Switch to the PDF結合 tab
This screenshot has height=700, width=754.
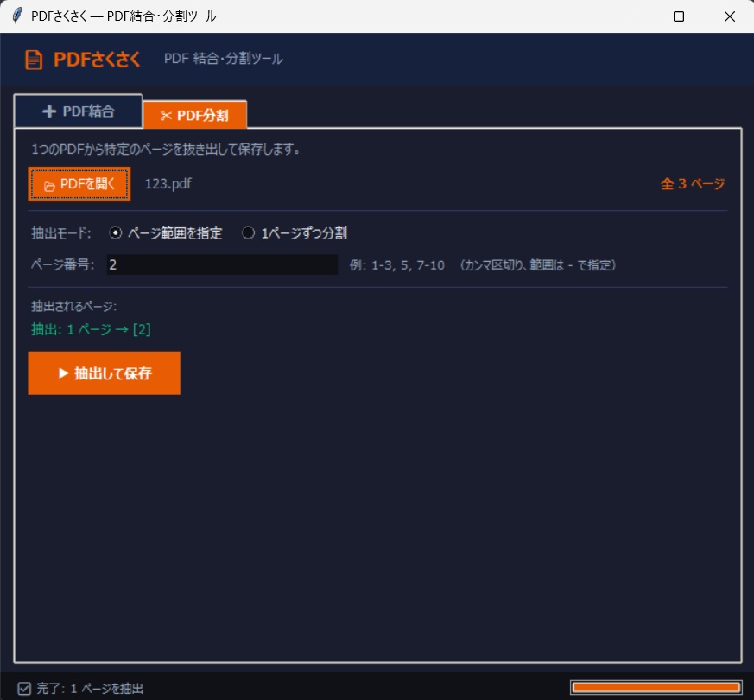click(79, 111)
